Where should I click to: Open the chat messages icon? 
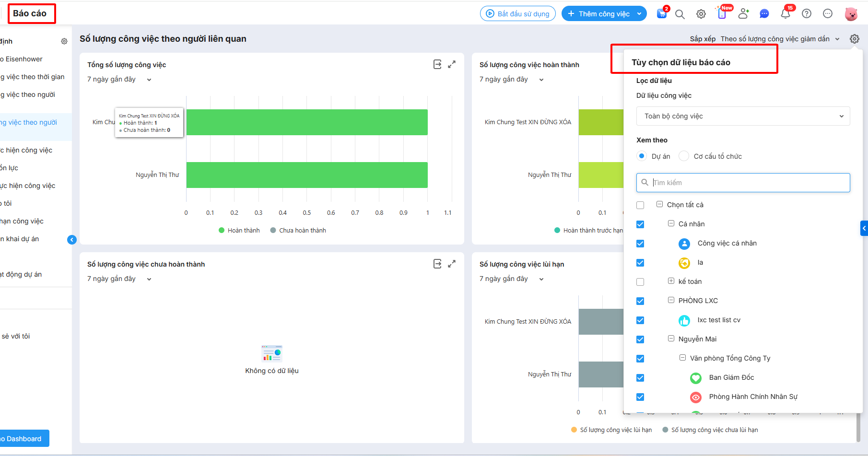[764, 14]
